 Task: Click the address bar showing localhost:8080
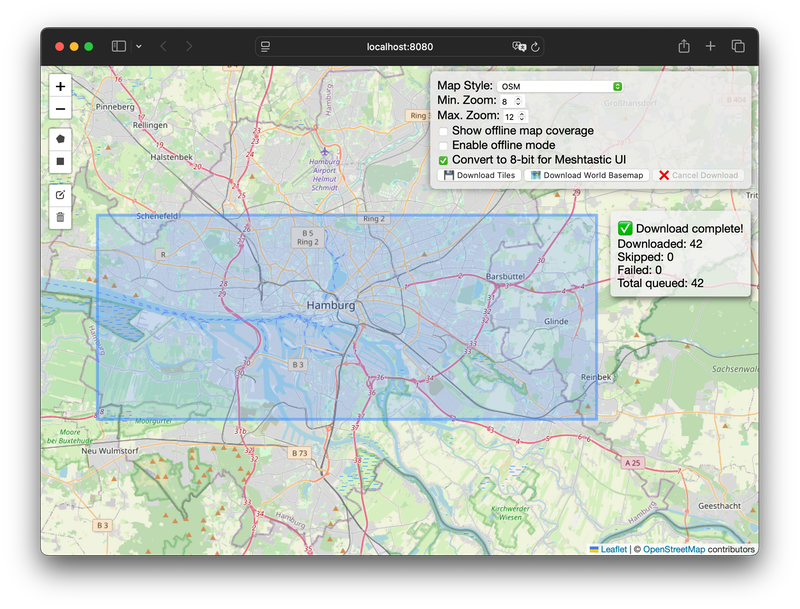[400, 46]
